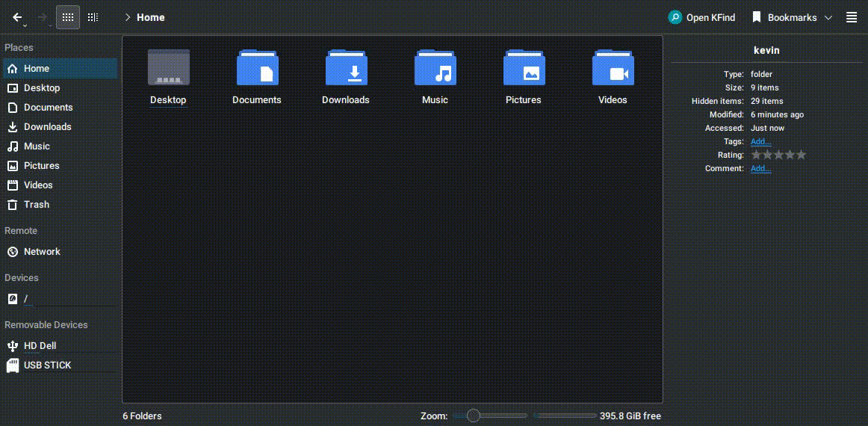
Task: Click the free disk space capacity bar
Action: [x=565, y=416]
